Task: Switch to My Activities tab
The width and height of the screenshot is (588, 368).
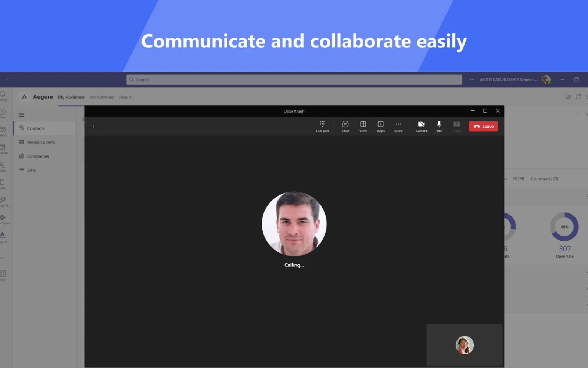Action: (x=102, y=97)
